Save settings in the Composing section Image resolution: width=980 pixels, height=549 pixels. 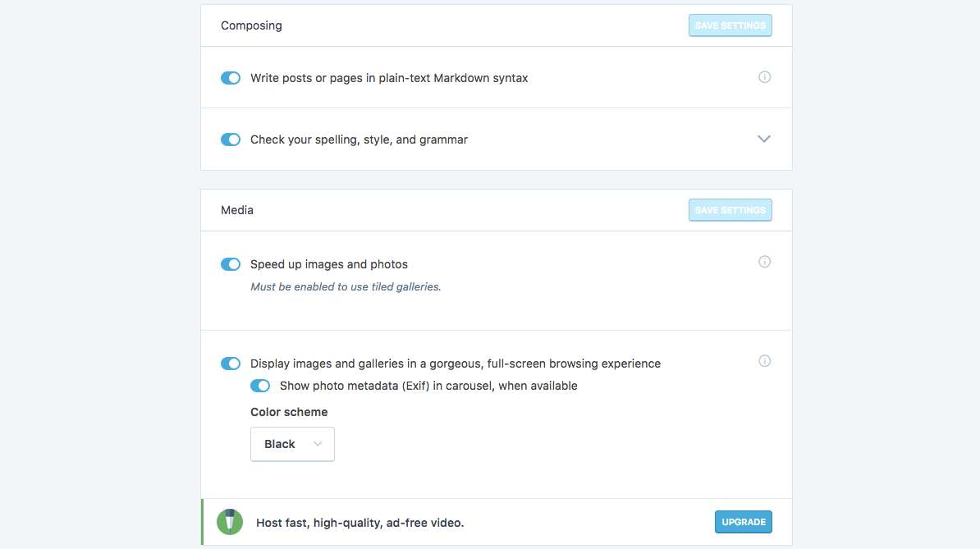pos(730,25)
